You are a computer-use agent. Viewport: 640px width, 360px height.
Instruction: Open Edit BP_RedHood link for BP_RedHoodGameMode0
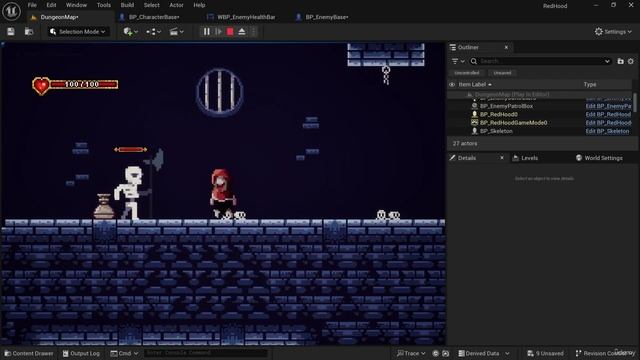[608, 122]
